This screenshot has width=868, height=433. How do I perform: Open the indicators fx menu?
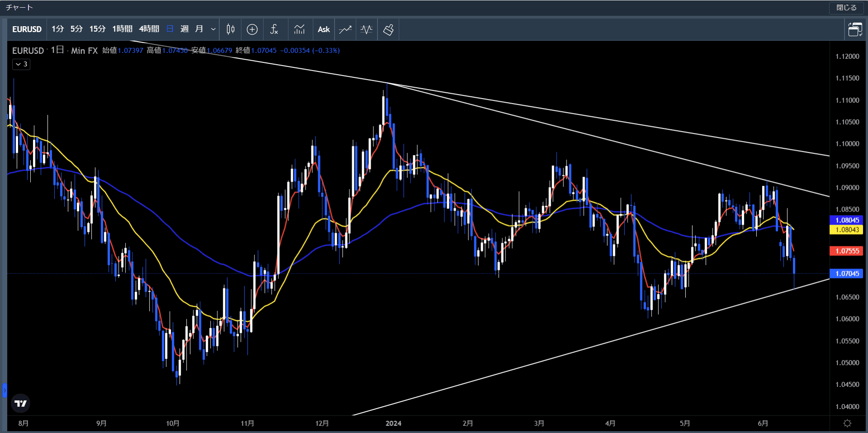point(274,29)
